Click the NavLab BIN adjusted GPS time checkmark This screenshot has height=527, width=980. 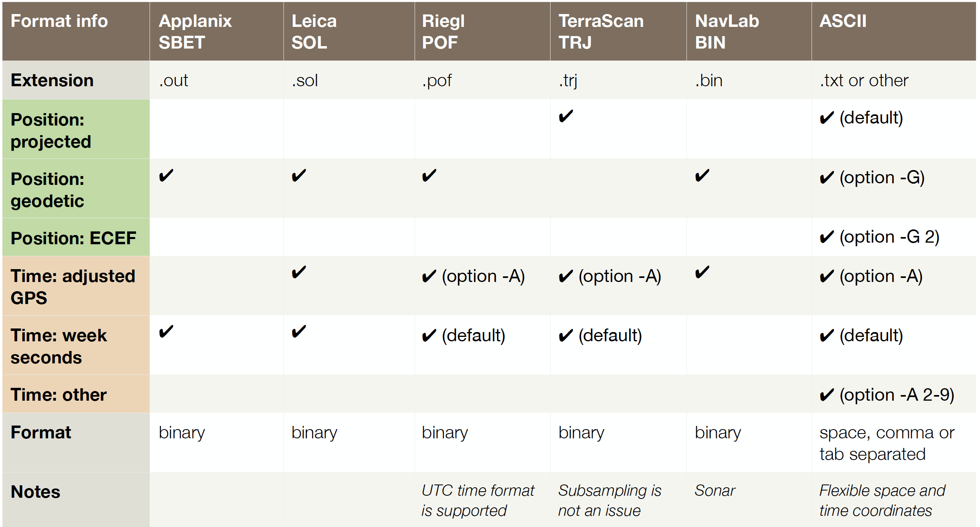coord(702,272)
